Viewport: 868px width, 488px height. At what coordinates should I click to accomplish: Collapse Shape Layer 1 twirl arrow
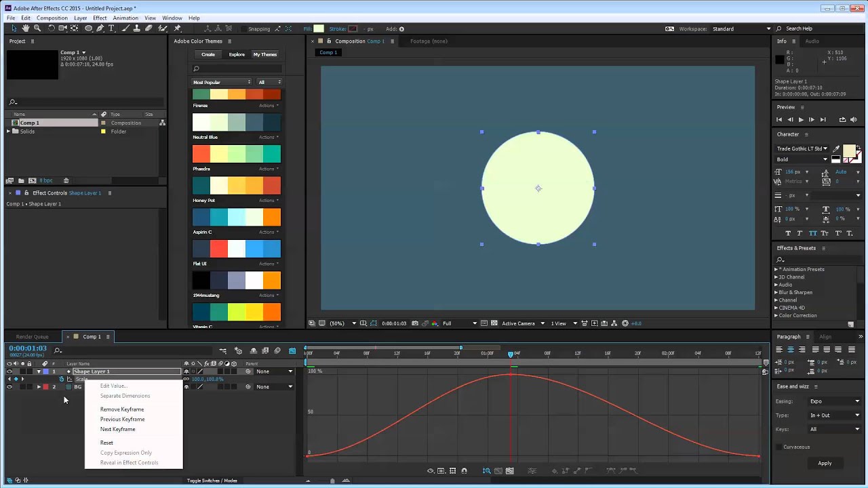pyautogui.click(x=39, y=371)
